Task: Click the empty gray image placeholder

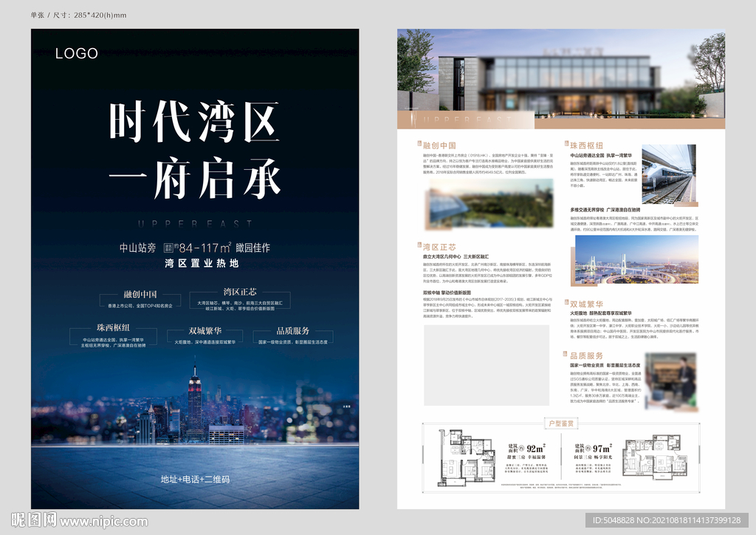Action: (486, 365)
